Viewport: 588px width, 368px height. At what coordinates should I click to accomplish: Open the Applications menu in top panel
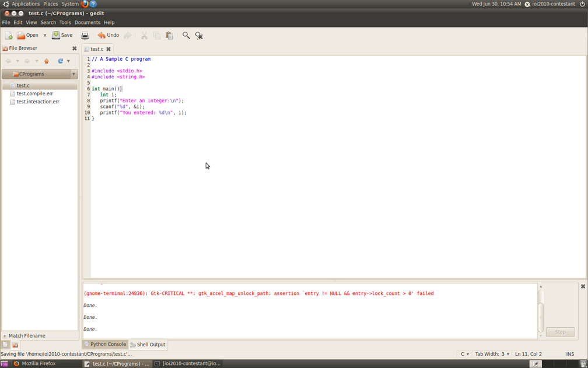[26, 4]
